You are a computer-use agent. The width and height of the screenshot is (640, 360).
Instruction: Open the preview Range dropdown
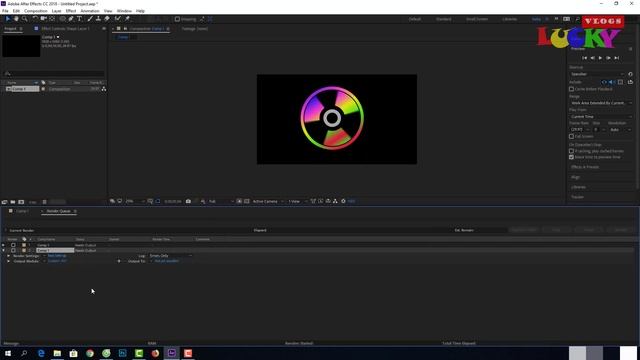(600, 103)
